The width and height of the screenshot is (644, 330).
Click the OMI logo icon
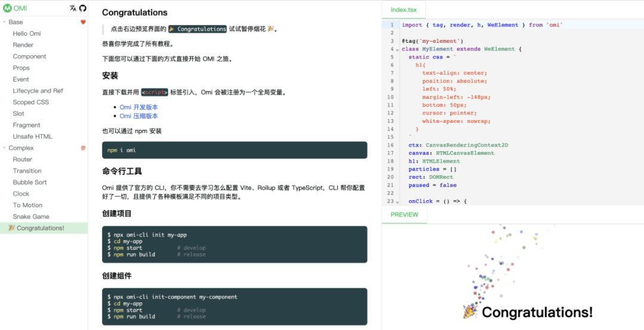click(7, 8)
